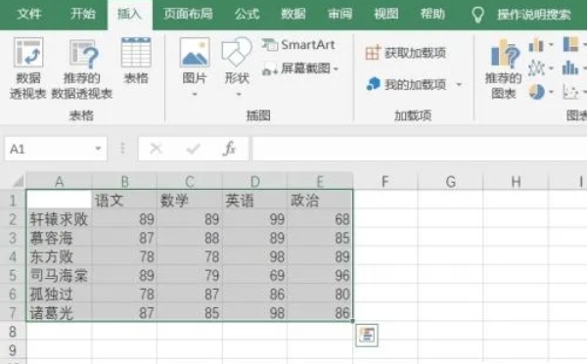Open the 文件 menu tab

pyautogui.click(x=29, y=15)
